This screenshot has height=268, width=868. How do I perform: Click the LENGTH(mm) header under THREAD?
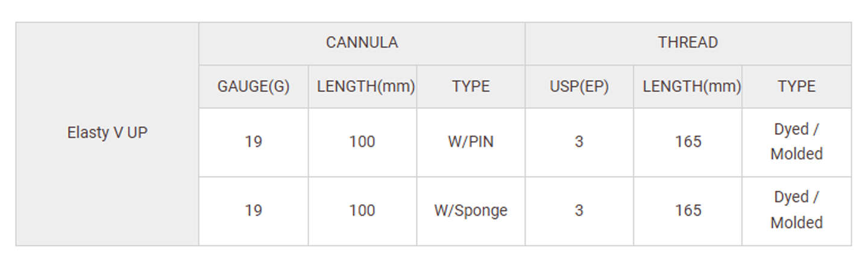click(x=691, y=87)
